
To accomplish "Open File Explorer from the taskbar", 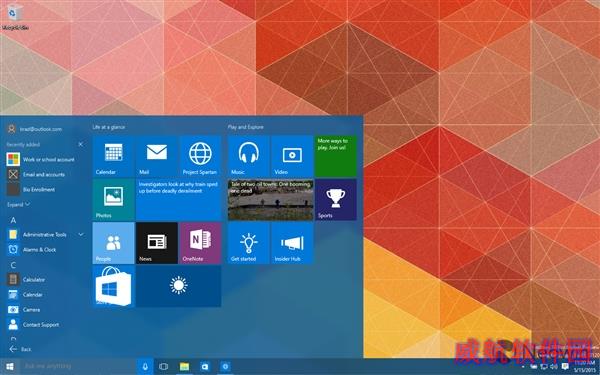I will [184, 367].
